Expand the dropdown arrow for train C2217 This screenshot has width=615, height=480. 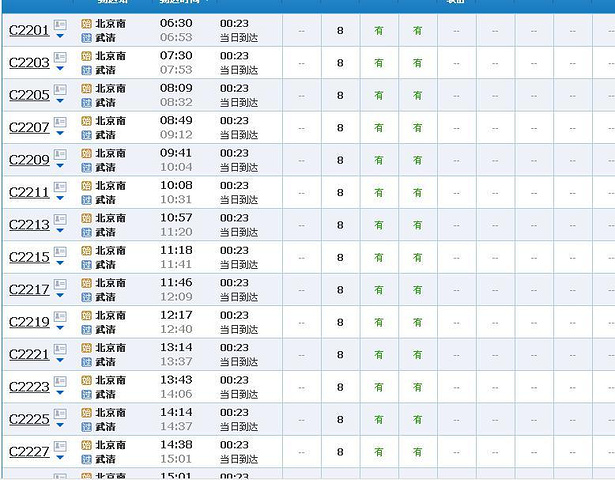pos(60,296)
